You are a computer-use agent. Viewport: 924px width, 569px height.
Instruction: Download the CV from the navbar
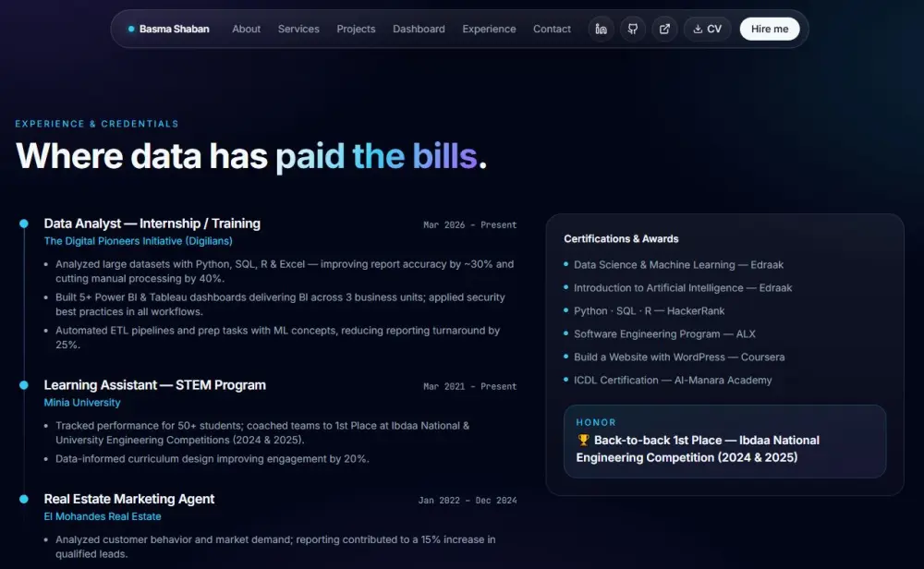coord(707,29)
